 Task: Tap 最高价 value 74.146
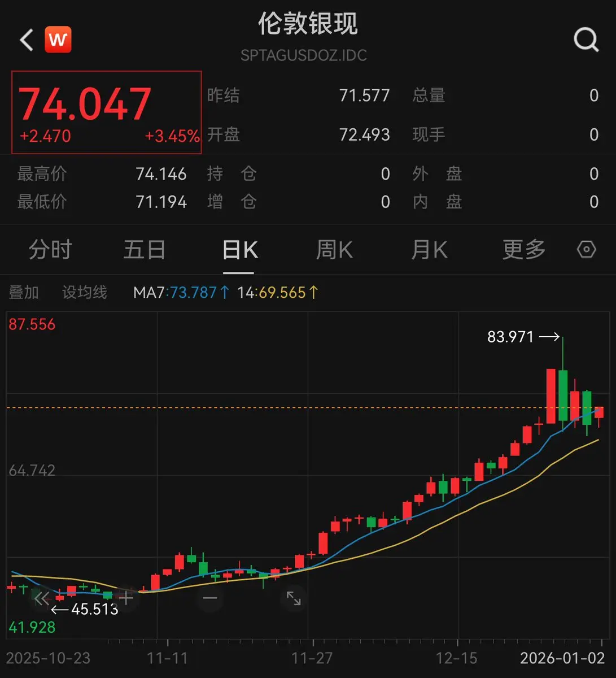coord(161,174)
